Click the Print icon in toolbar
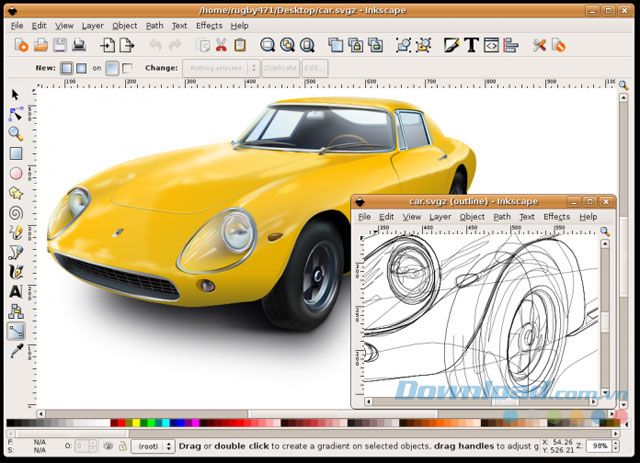 pyautogui.click(x=79, y=45)
